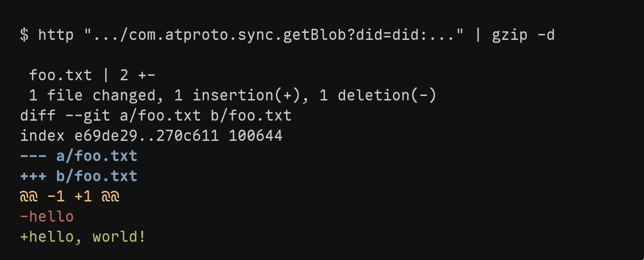644x260 pixels.
Task: Click the blue "+++ b/foo.txt" header line
Action: [x=79, y=176]
